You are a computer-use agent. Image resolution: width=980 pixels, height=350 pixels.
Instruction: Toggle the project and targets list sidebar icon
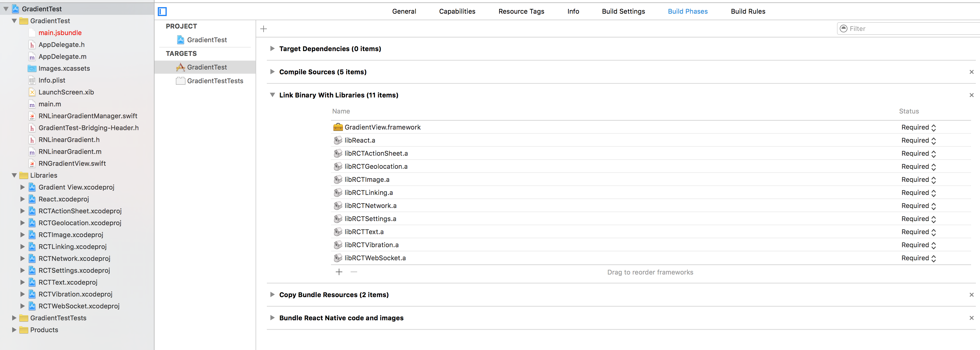coord(163,12)
